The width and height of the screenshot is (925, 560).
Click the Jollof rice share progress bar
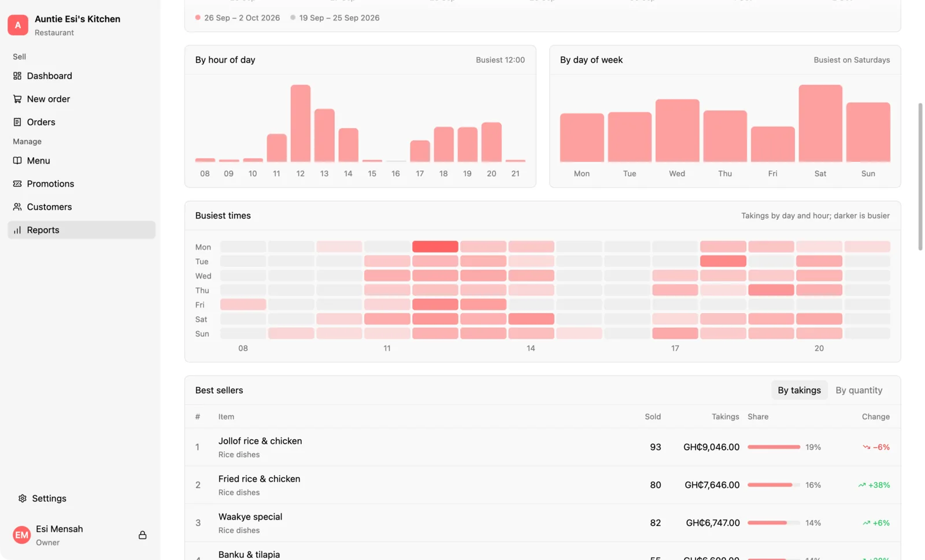[x=774, y=447]
